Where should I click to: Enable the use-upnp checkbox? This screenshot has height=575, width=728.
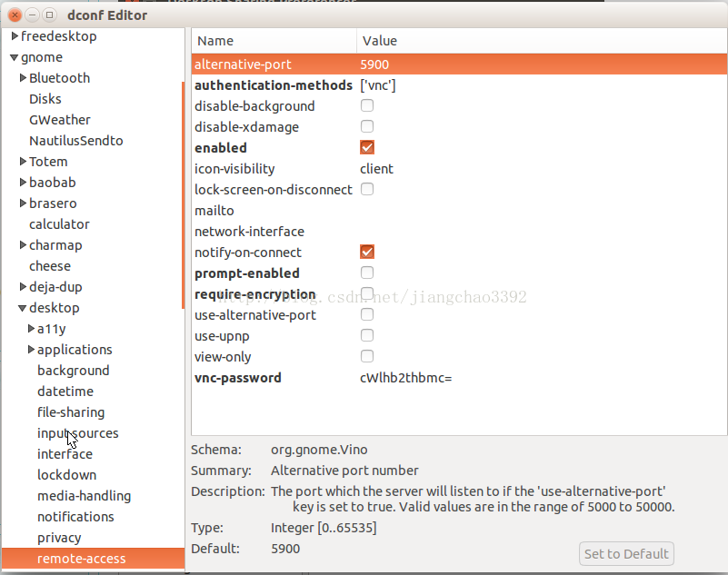367,335
